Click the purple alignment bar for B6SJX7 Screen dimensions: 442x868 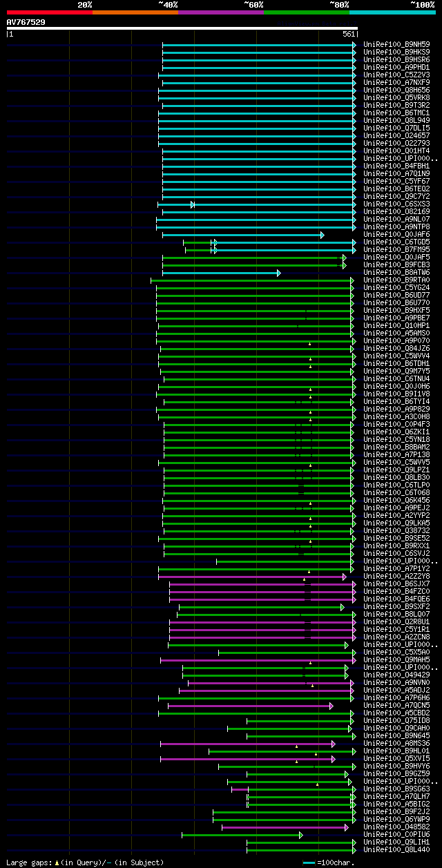click(x=261, y=584)
